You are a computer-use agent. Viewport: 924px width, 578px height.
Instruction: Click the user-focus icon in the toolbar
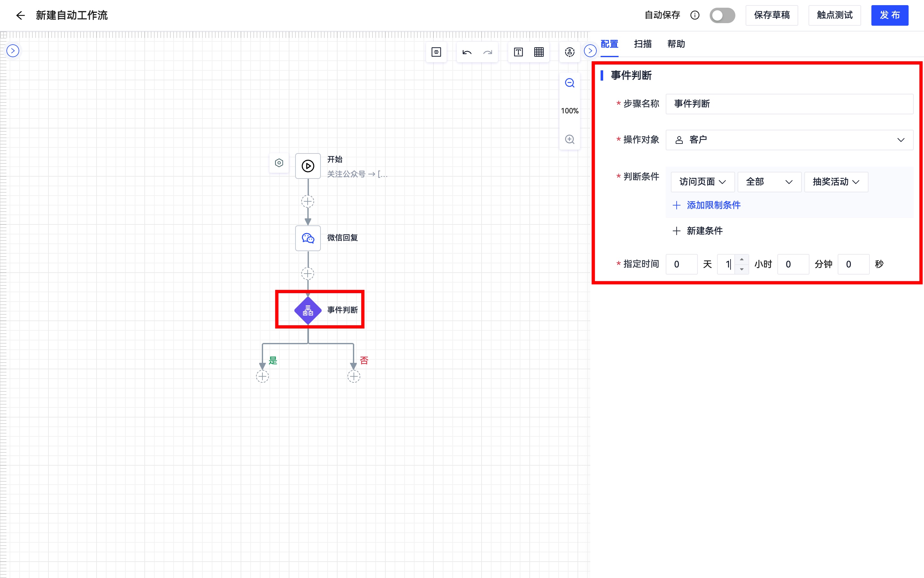[x=569, y=52]
